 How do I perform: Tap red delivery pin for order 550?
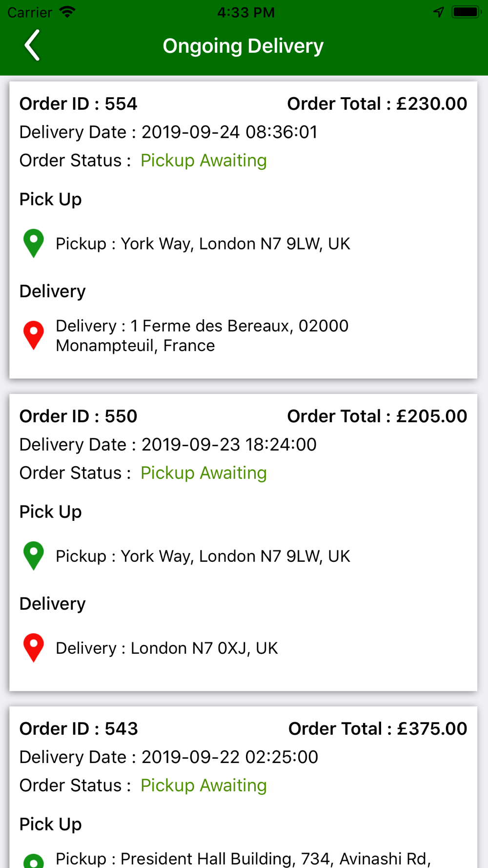tap(34, 648)
